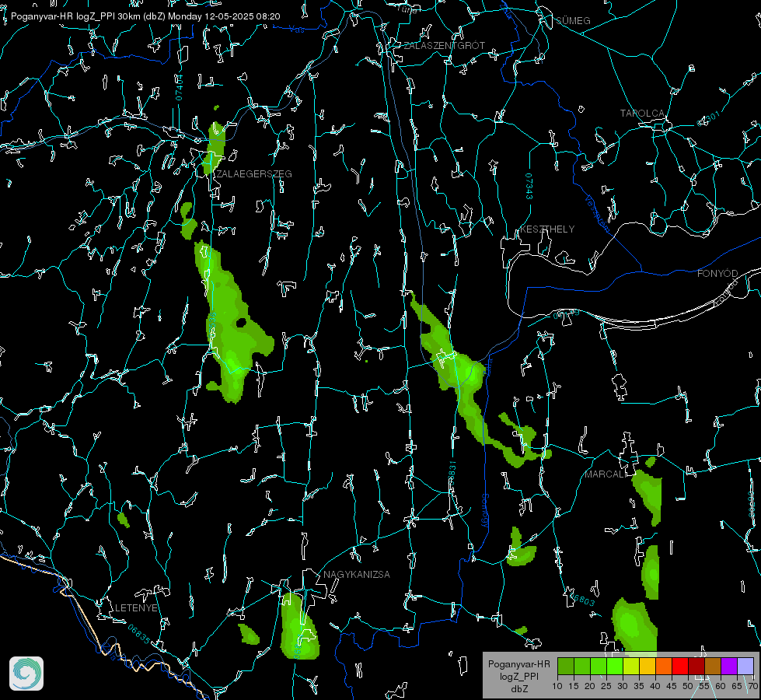Click the 06803 road number label
The image size is (761, 700).
(x=581, y=599)
